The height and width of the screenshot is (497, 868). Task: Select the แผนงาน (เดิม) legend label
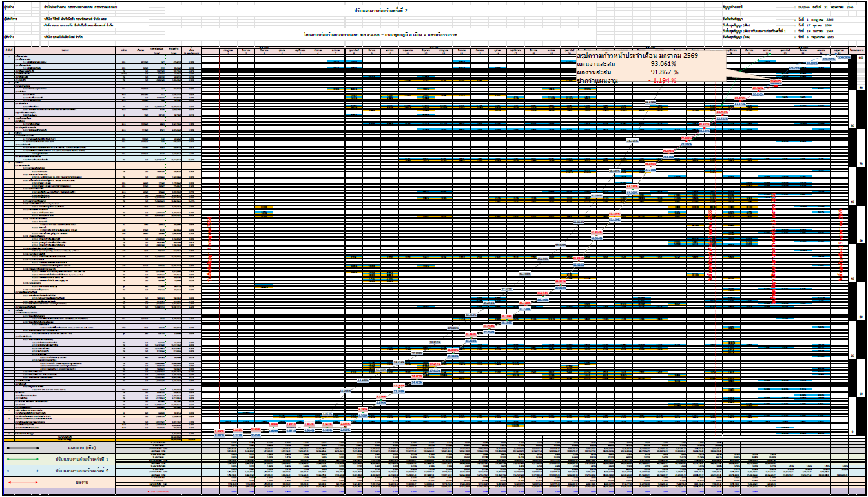tap(81, 447)
